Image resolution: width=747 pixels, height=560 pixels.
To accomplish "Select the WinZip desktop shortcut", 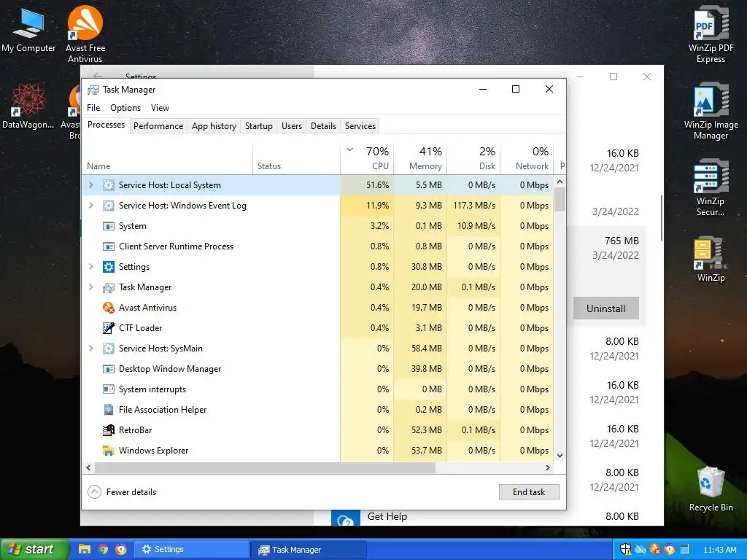I will coord(711,259).
